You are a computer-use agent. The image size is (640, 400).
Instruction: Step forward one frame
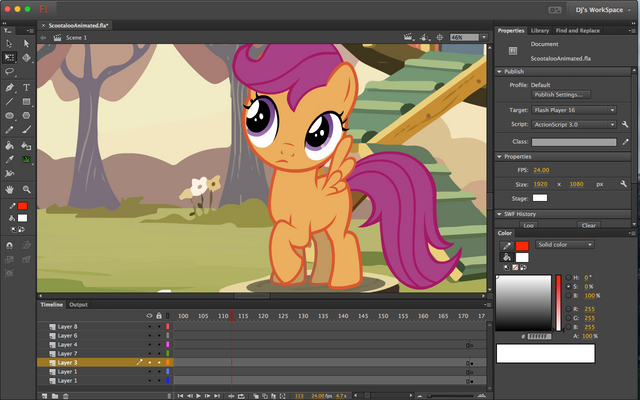pyautogui.click(x=208, y=396)
